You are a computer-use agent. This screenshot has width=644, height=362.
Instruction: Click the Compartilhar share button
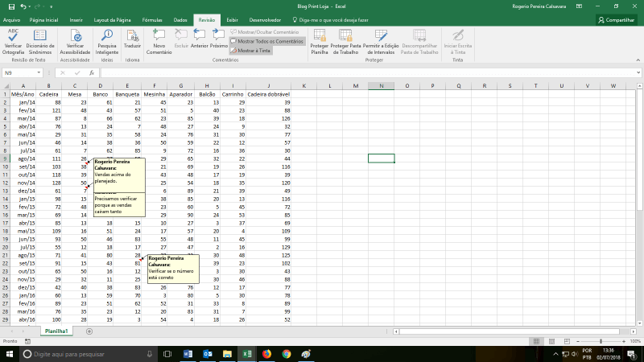click(x=616, y=19)
